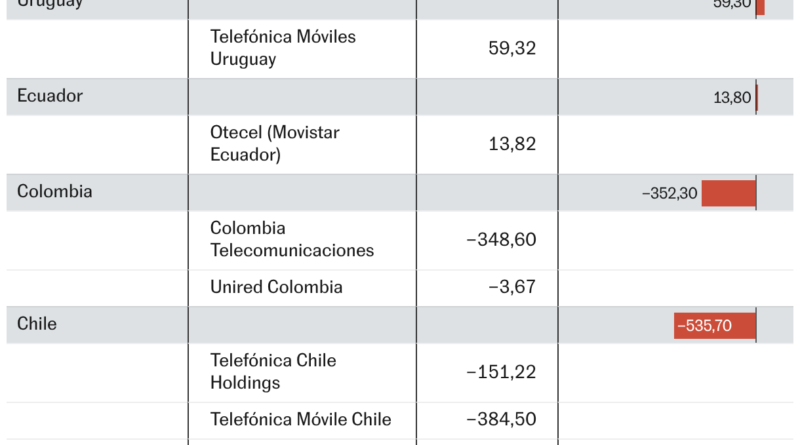Select the Telefónica Móviles Uruguay cell

[283, 48]
